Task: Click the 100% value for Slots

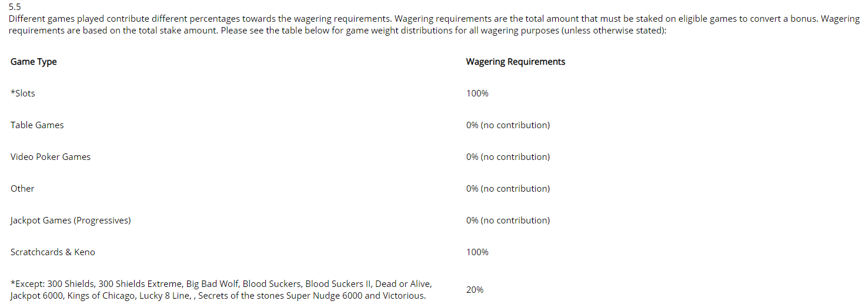Action: tap(478, 93)
